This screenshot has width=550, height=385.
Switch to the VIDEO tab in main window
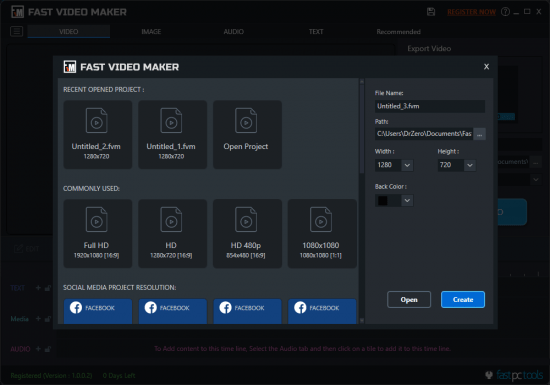69,32
